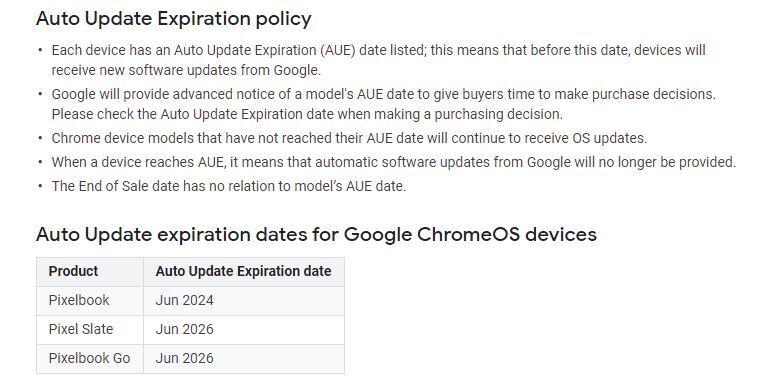Click the 'Please check the Auto Update' sentence

point(307,114)
